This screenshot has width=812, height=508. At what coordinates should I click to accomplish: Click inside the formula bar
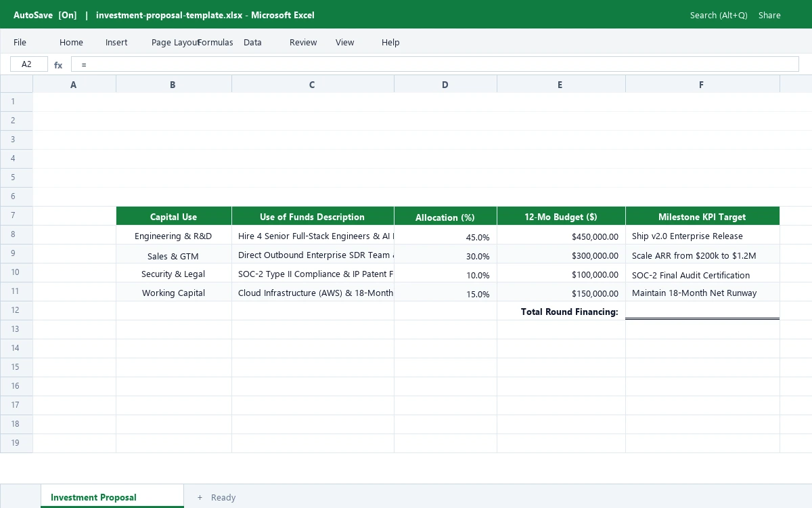coord(434,64)
